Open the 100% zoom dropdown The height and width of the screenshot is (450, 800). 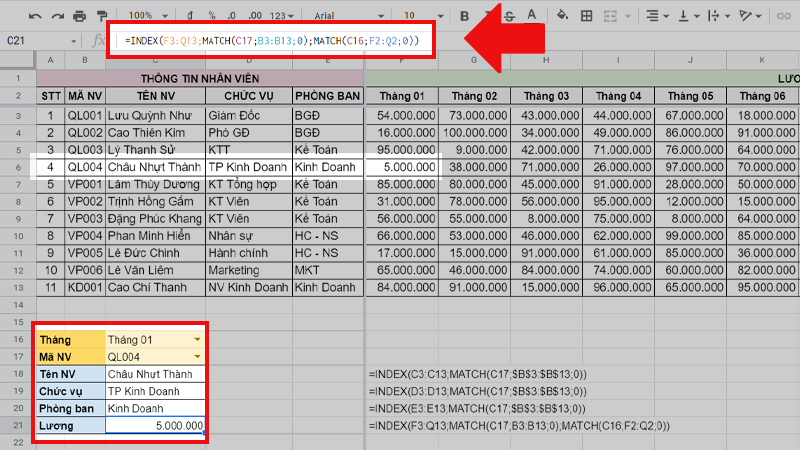coord(148,16)
